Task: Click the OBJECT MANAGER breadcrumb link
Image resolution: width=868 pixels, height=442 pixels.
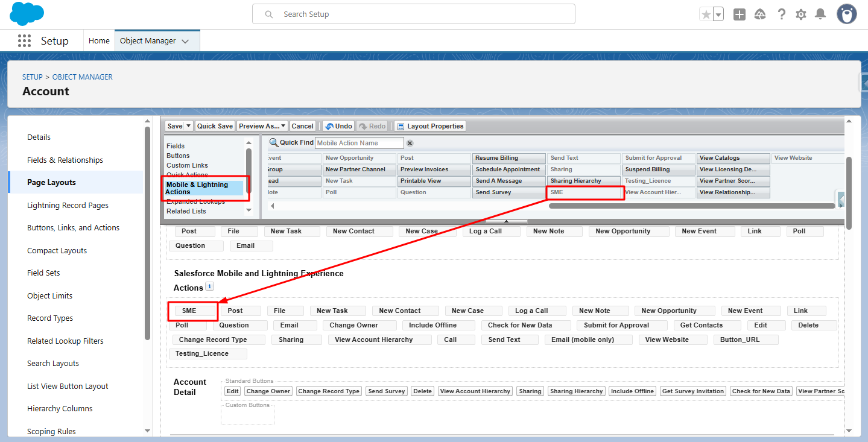Action: pyautogui.click(x=82, y=77)
